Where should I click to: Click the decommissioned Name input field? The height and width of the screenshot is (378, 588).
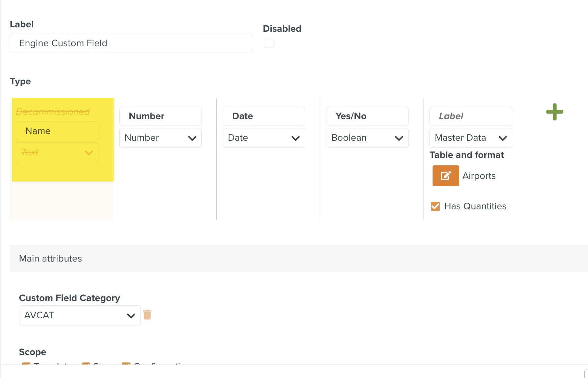(x=57, y=131)
